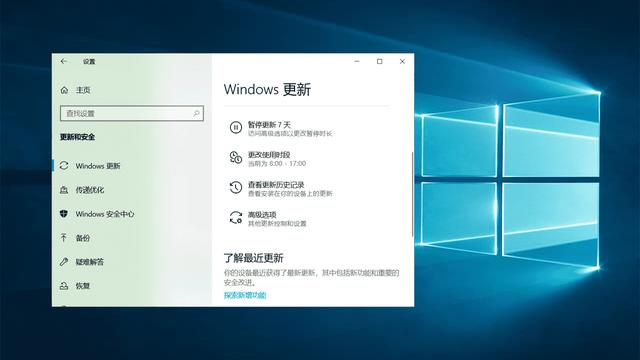Close the settings window
The width and height of the screenshot is (640, 360).
coord(402,61)
